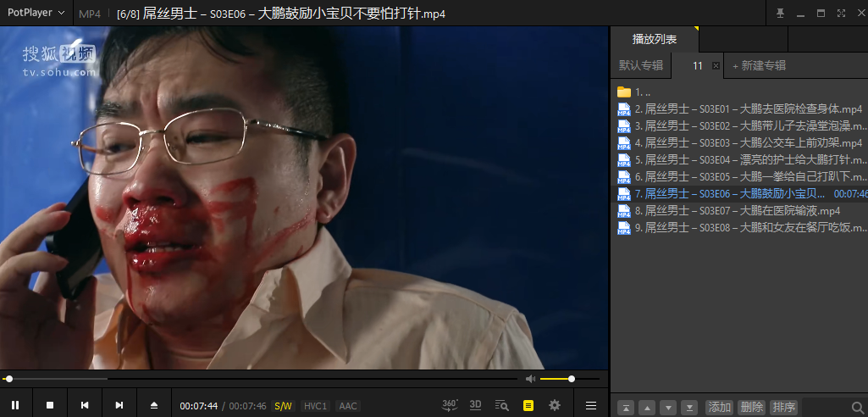Select playlist item S03E01 大鹏去医院检查身体
Viewport: 868px width, 417px height.
tap(740, 109)
